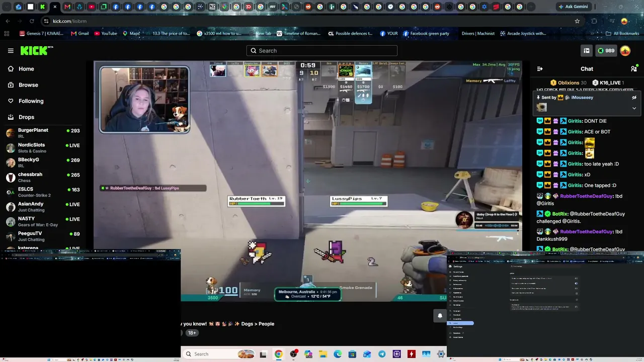
Task: Expand the pinned chat message
Action: click(634, 108)
